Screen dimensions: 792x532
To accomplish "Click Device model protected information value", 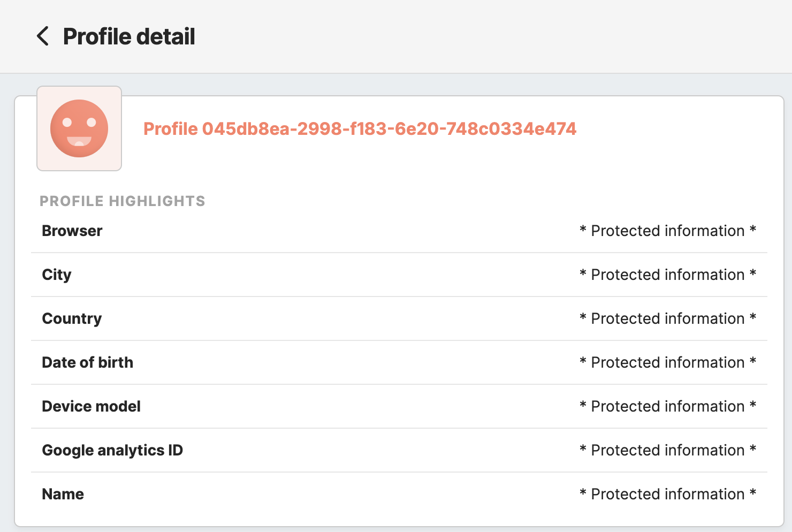I will click(x=668, y=406).
